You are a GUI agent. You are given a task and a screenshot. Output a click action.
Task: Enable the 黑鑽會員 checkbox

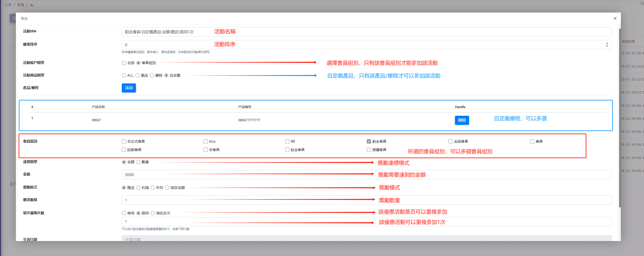[x=369, y=150]
